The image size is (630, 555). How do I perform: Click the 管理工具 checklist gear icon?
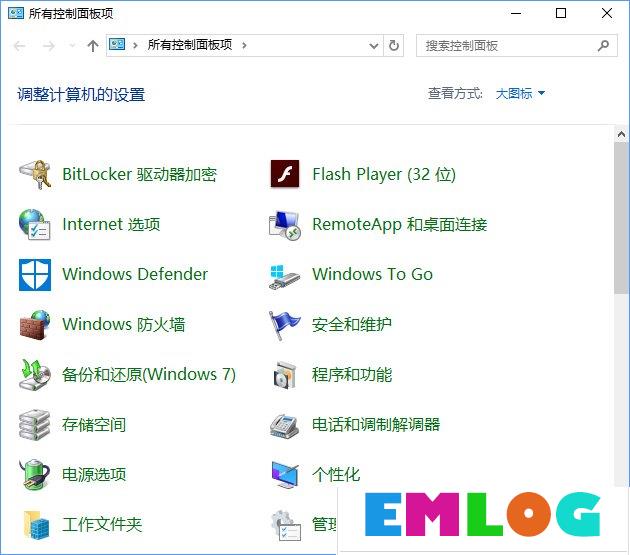[x=285, y=525]
